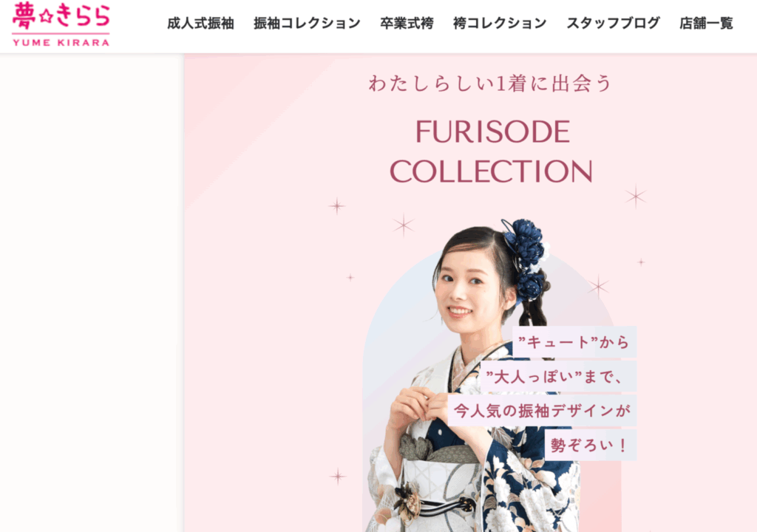Click the sparkle star left of model's head
Image resolution: width=757 pixels, height=532 pixels.
404,225
